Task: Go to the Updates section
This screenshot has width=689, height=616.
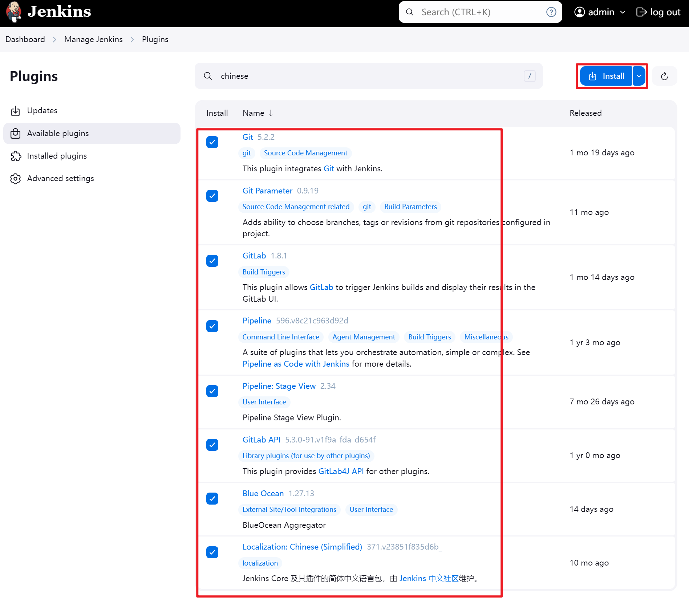Action: pyautogui.click(x=92, y=111)
